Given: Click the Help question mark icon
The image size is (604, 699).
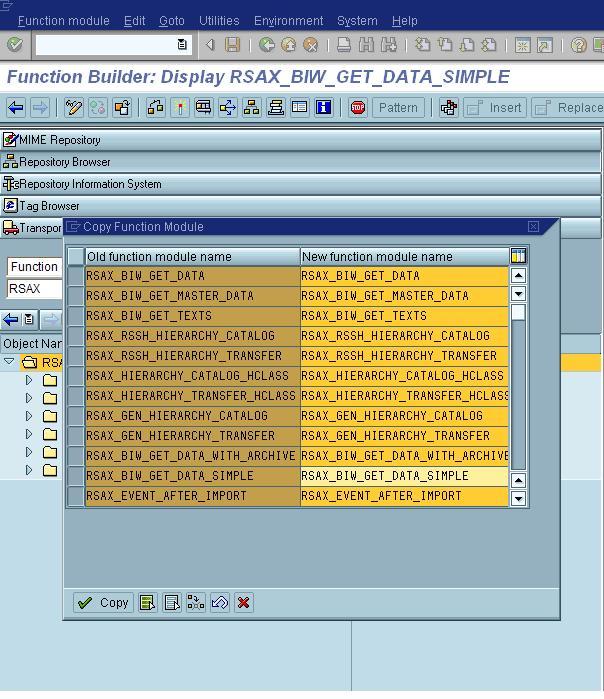Looking at the screenshot, I should (x=579, y=45).
